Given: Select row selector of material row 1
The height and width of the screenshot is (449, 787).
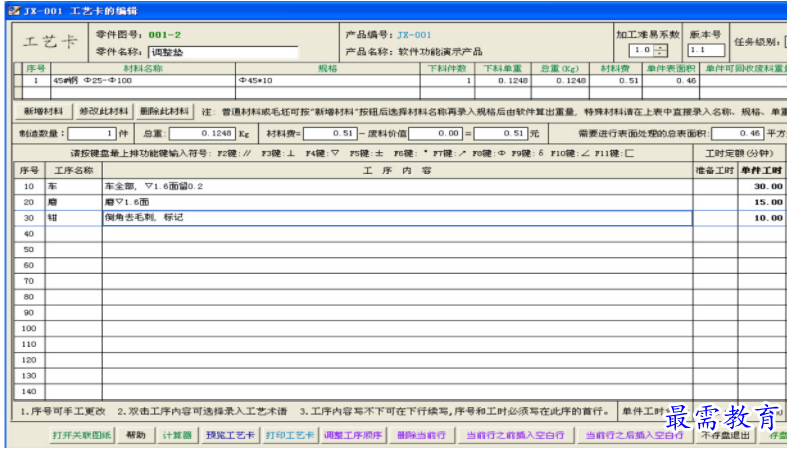Looking at the screenshot, I should 18,80.
